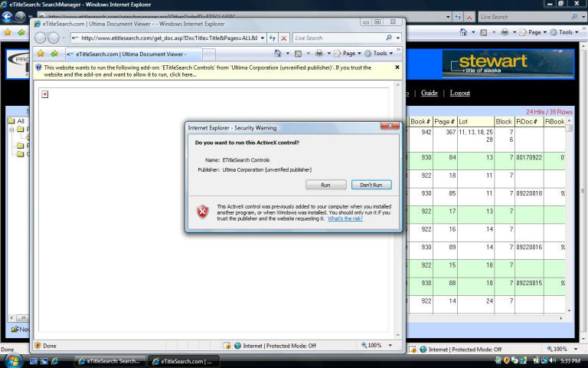This screenshot has height=368, width=588.
Task: Click the Document Viewer Forward button
Action: pyautogui.click(x=54, y=38)
